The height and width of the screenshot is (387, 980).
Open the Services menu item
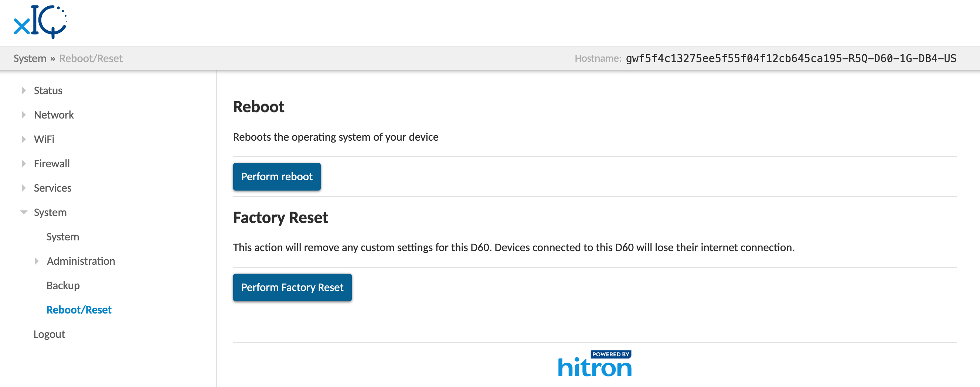click(52, 188)
